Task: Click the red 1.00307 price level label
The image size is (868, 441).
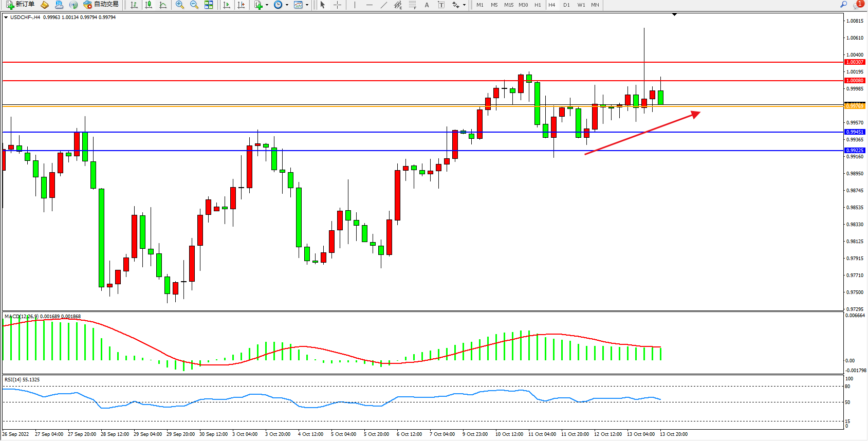Action: [x=855, y=62]
